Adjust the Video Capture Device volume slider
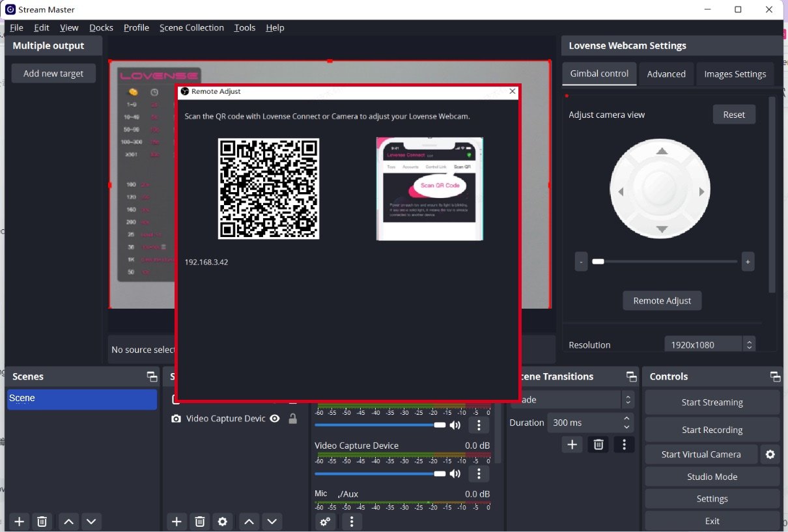Viewport: 788px width, 532px height. coord(380,473)
